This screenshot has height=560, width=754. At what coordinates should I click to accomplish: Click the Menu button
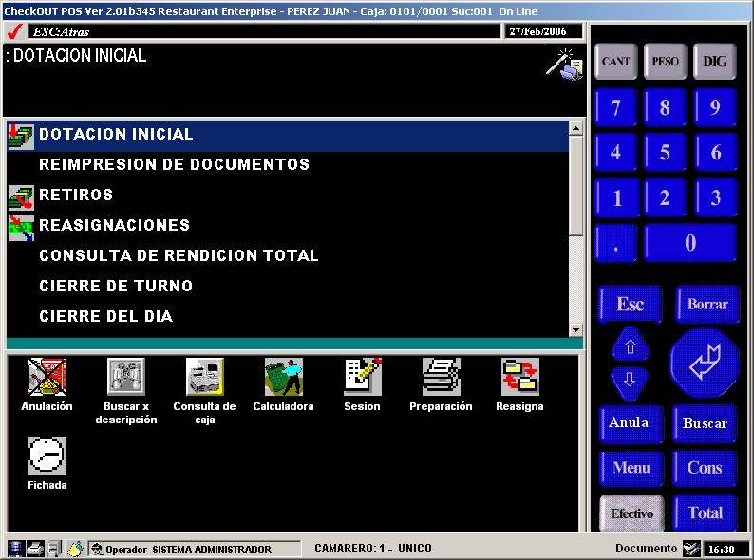631,468
